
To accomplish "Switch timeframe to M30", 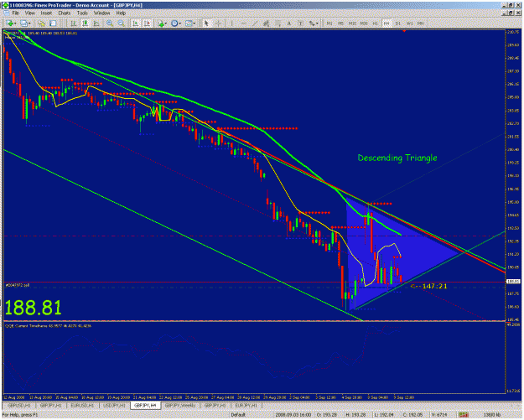I will [364, 23].
